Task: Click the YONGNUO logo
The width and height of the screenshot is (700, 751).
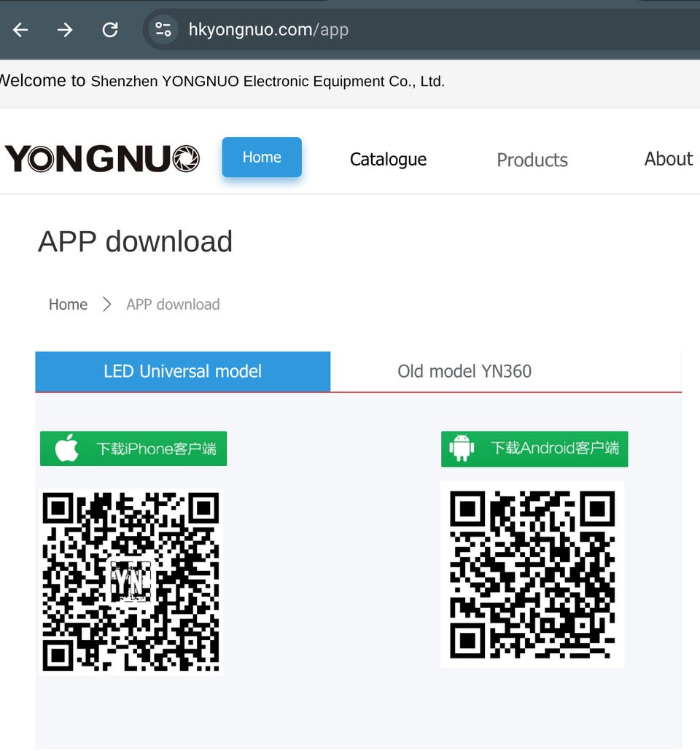Action: pyautogui.click(x=102, y=158)
